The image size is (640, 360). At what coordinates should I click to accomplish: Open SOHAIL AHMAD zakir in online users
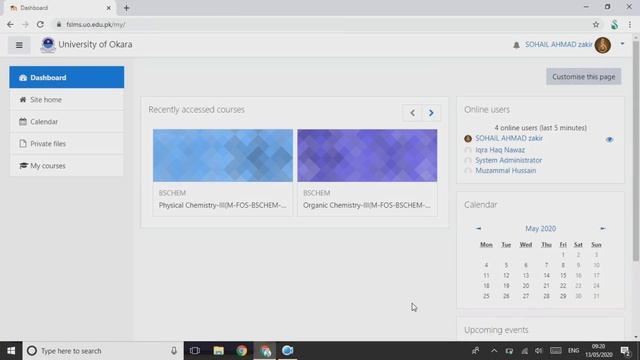point(509,138)
